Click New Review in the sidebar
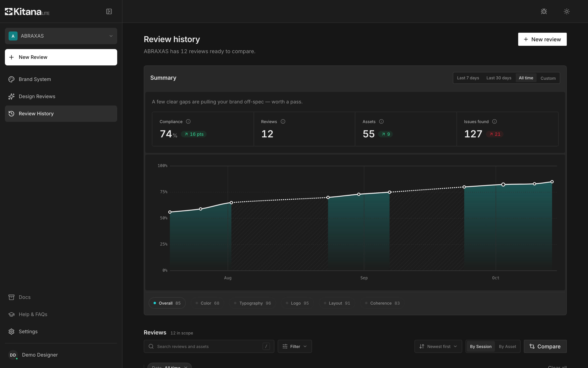Viewport: 588px width, 368px height. click(x=61, y=57)
